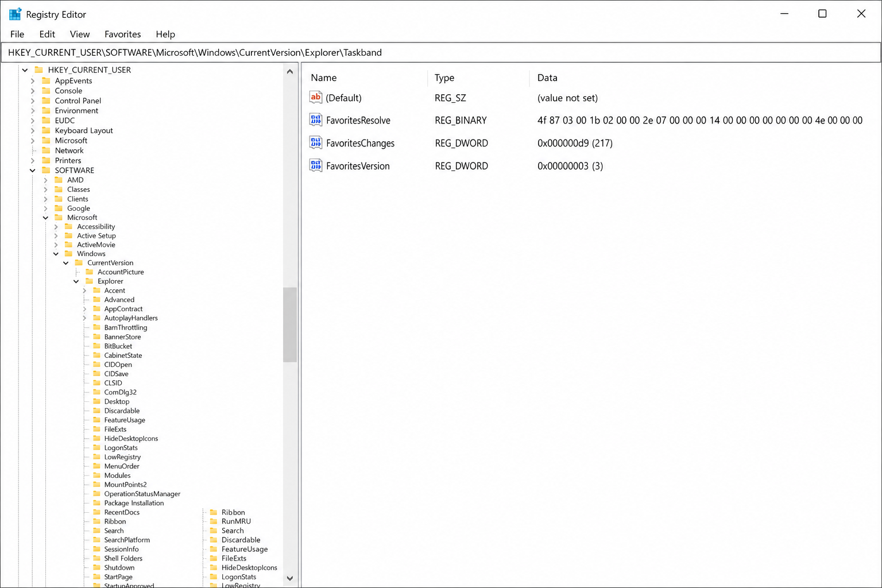Click the EUDC folder icon
882x588 pixels.
(x=46, y=121)
